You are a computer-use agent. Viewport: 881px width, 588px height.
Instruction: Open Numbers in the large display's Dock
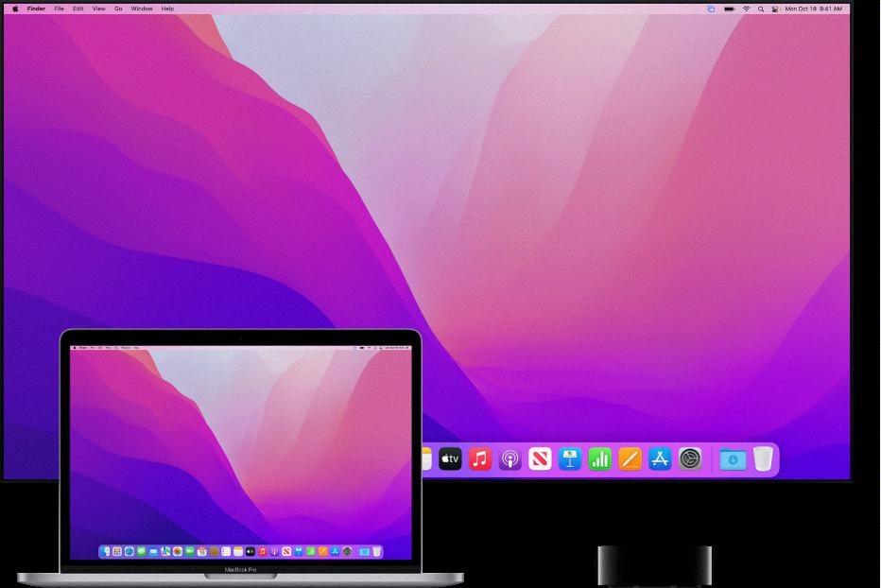click(600, 459)
